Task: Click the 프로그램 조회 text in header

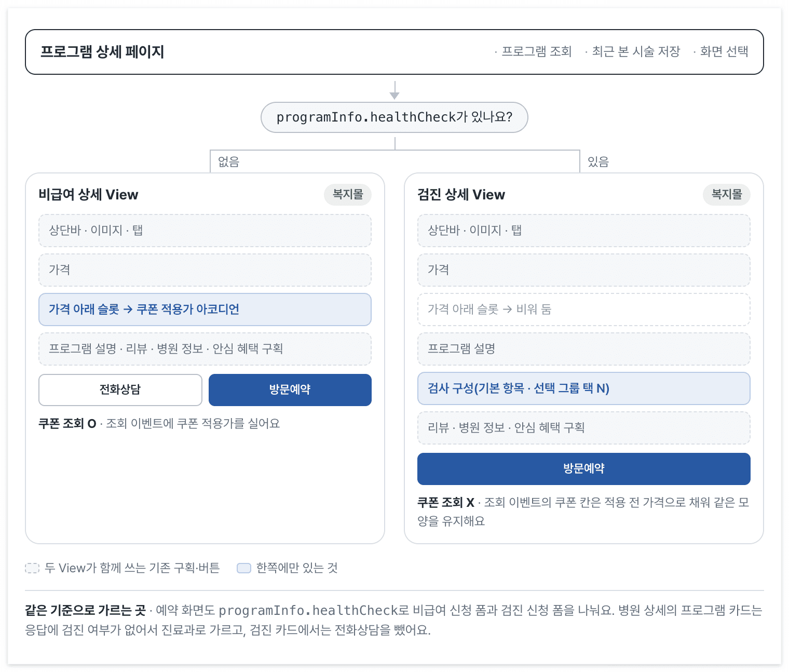Action: [x=536, y=51]
